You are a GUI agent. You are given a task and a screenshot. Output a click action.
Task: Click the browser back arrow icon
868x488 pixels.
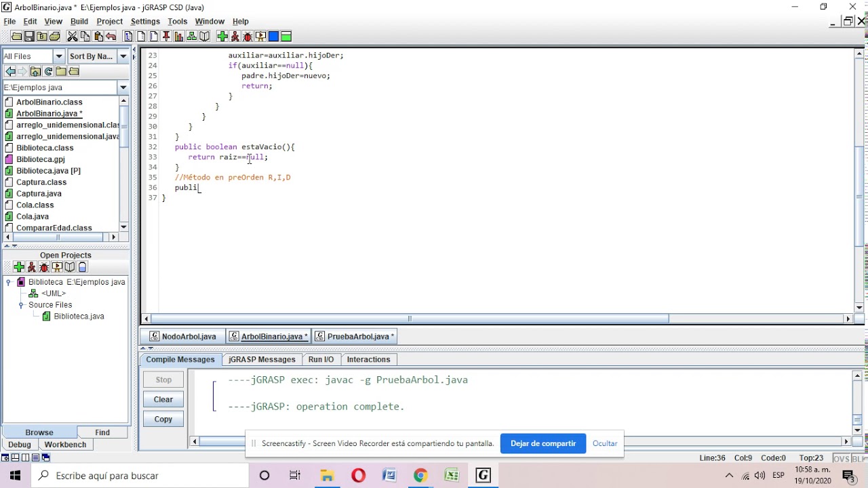click(10, 71)
